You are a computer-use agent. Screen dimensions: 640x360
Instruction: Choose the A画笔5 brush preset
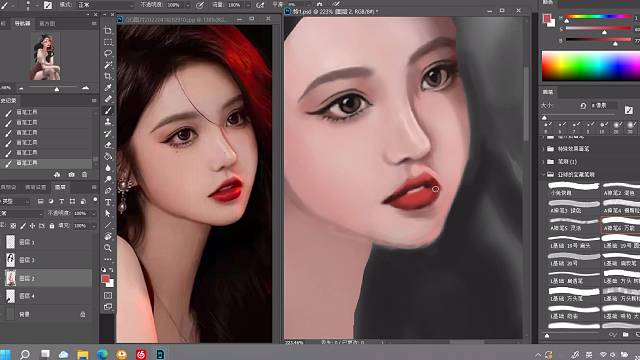573,224
